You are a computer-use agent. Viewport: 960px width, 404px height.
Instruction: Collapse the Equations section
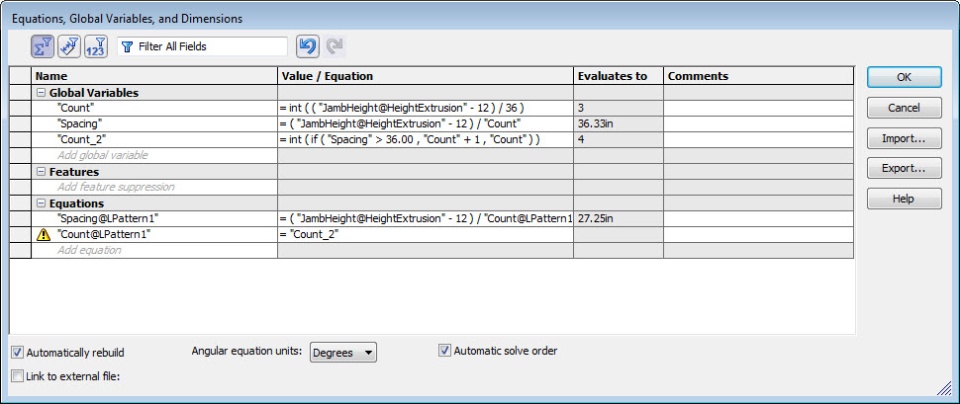tap(41, 203)
